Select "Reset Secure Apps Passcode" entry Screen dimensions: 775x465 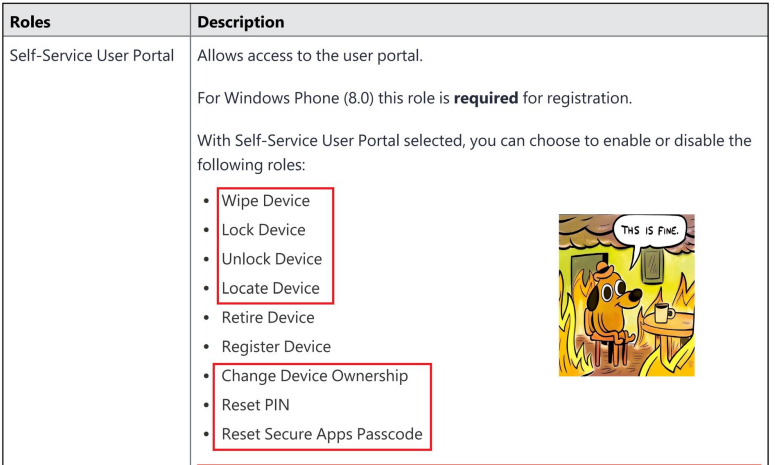tap(321, 435)
